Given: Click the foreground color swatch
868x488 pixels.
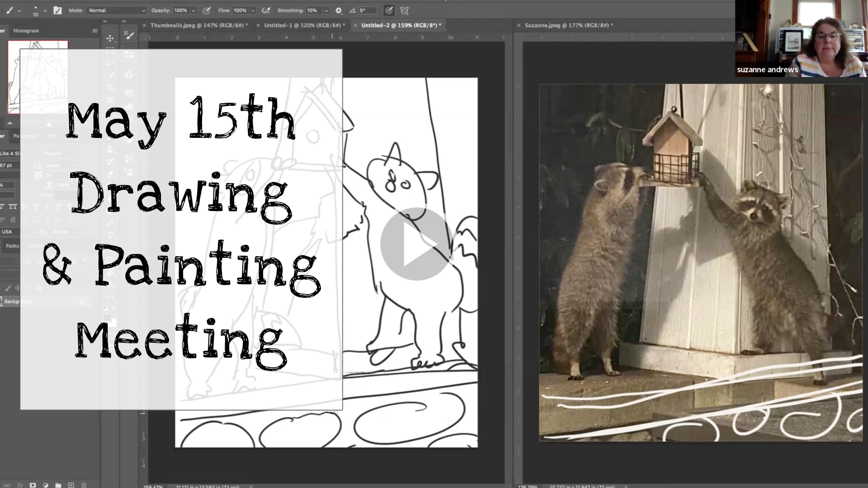Looking at the screenshot, I should pos(107,318).
